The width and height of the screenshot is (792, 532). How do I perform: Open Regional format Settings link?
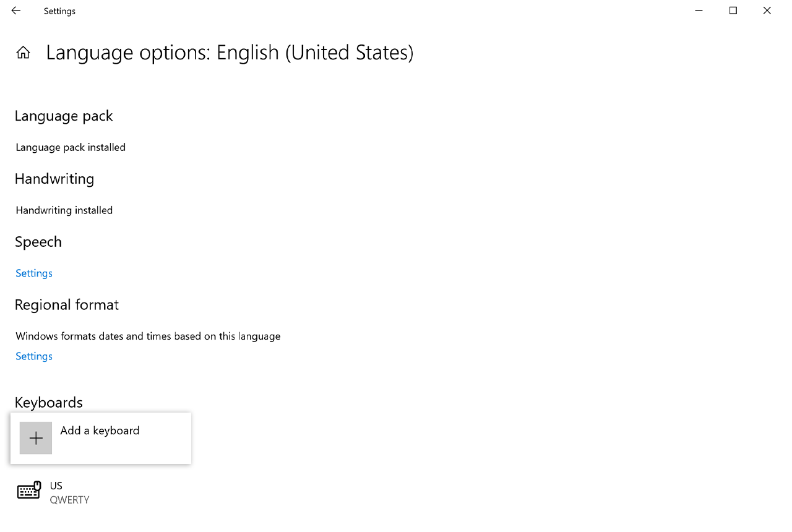click(x=34, y=356)
